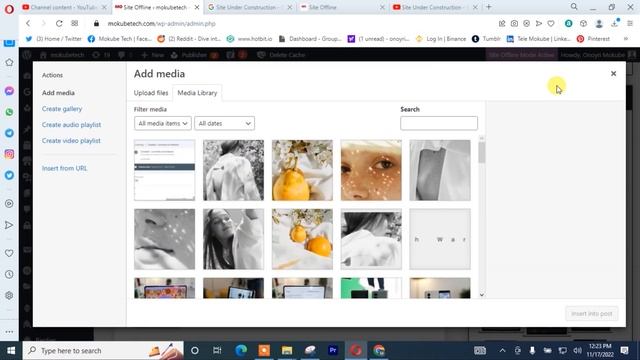Select the freckled face close-up thumbnail

coord(371,170)
